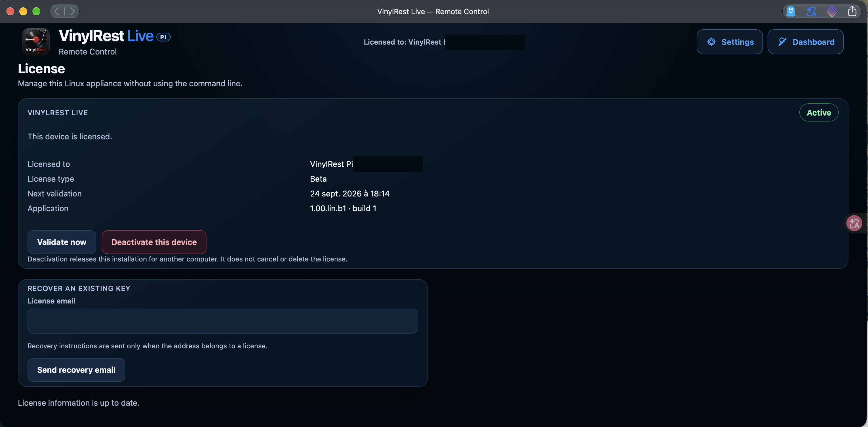The image size is (868, 427).
Task: Click the VinylRest Live heading text
Action: [x=106, y=36]
